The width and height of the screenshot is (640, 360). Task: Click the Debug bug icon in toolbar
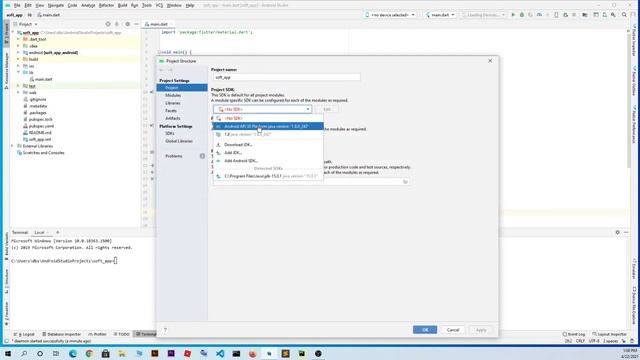pos(522,15)
